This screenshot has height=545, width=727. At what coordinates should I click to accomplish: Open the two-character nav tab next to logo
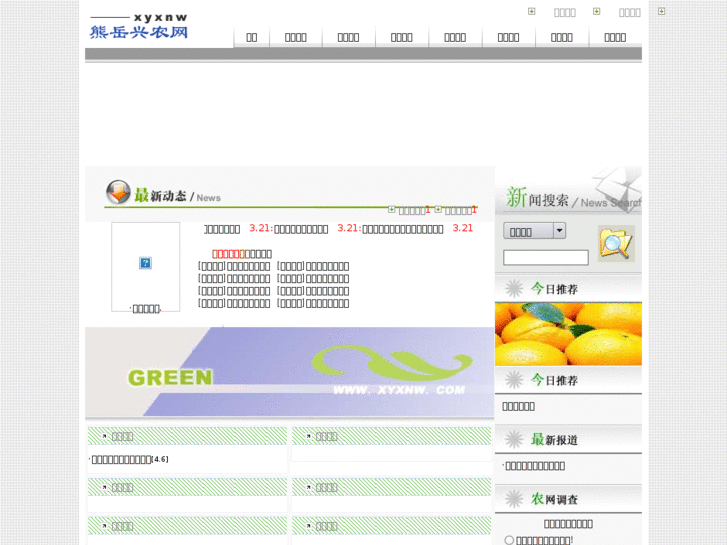coord(251,38)
